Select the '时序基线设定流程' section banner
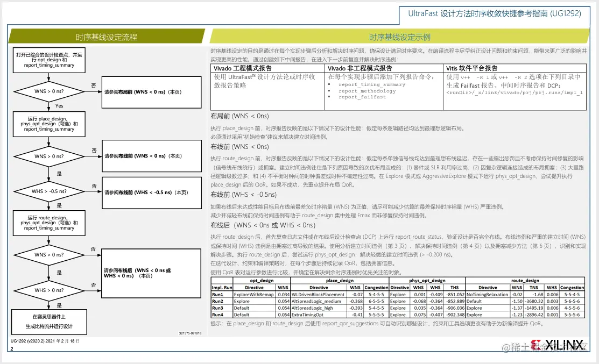The height and width of the screenshot is (364, 599). click(106, 37)
